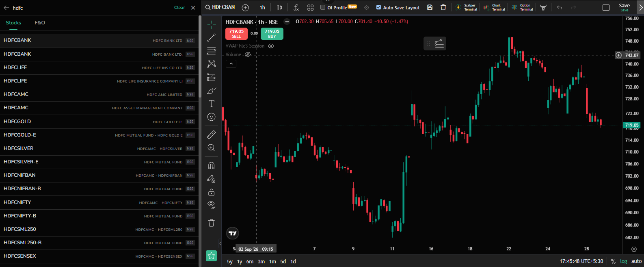The image size is (644, 267).
Task: Open the 17:45:48 UTC+5:30 timezone menu
Action: pyautogui.click(x=581, y=261)
